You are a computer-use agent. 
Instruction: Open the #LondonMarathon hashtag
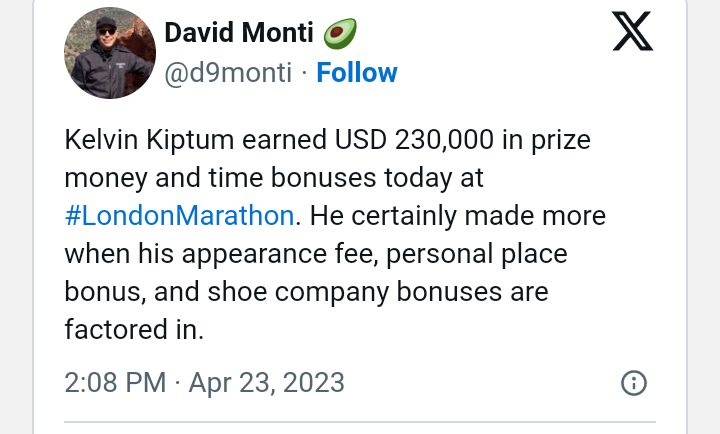(x=180, y=216)
